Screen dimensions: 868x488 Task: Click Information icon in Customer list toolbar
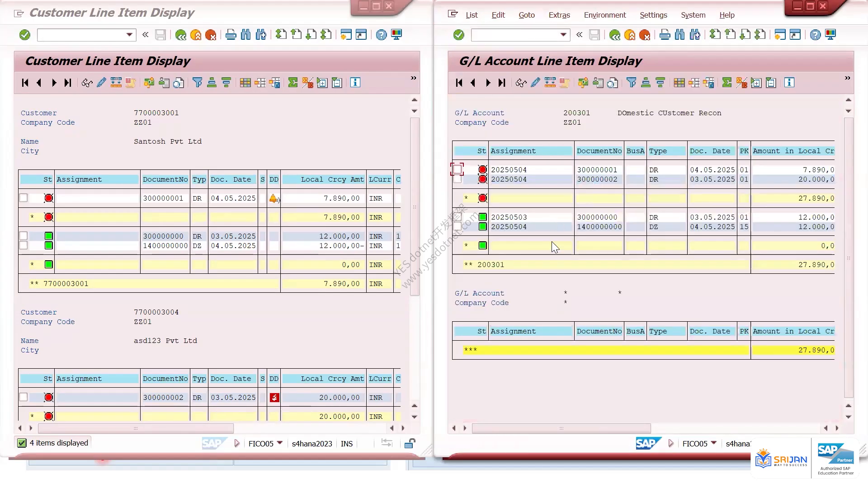pos(355,83)
